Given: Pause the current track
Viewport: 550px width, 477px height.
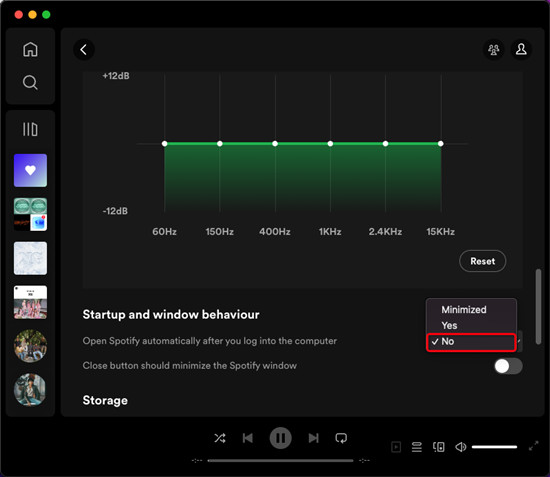Looking at the screenshot, I should pyautogui.click(x=280, y=438).
